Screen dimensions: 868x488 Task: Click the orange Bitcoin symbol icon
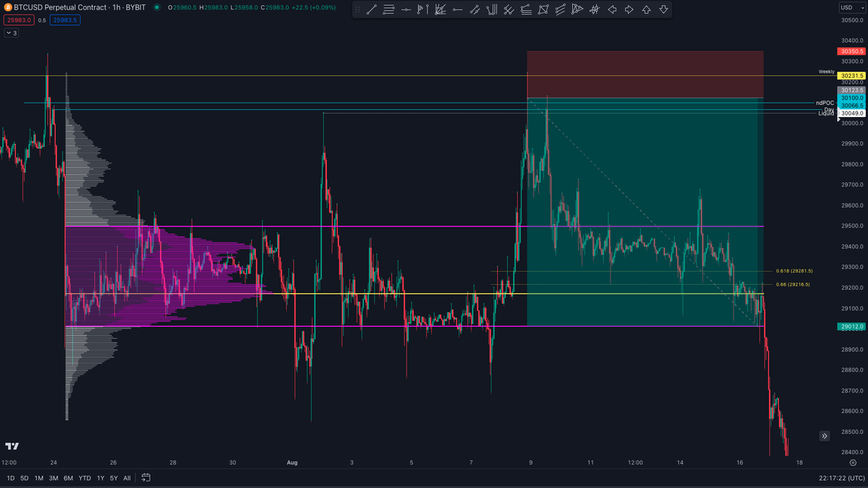click(8, 9)
